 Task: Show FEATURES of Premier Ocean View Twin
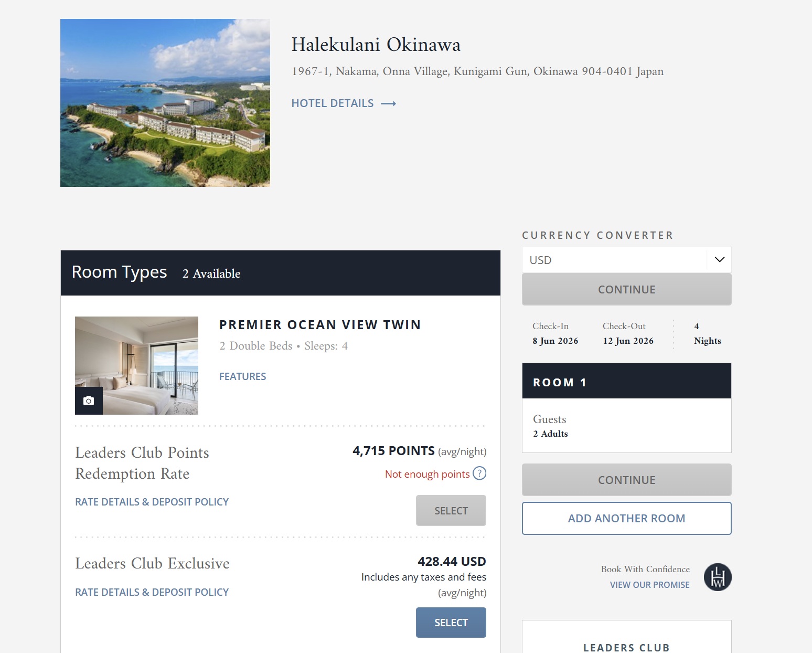(242, 376)
